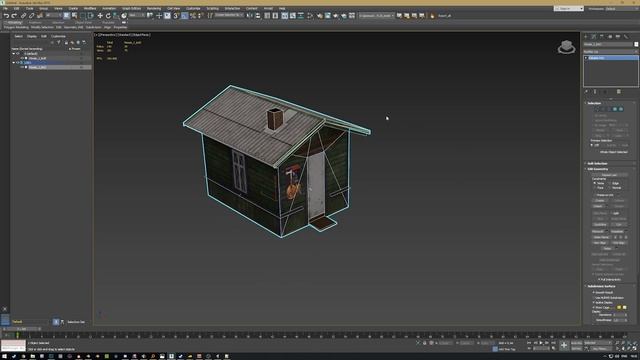
Task: Toggle the Use NURMS Subdivision checkbox
Action: 593,298
